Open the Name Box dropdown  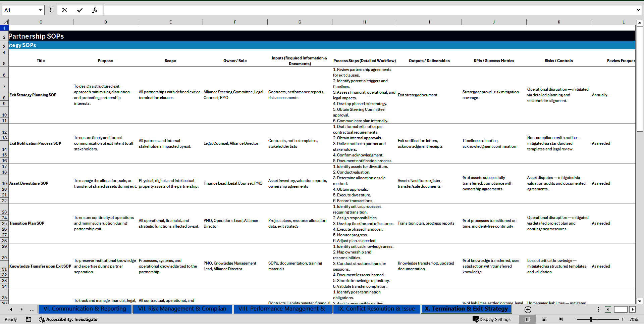(x=40, y=10)
